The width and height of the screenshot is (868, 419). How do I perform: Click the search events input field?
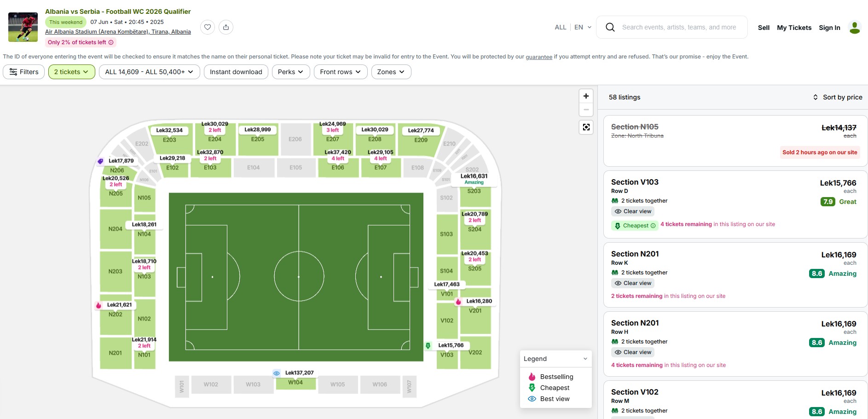(x=679, y=28)
